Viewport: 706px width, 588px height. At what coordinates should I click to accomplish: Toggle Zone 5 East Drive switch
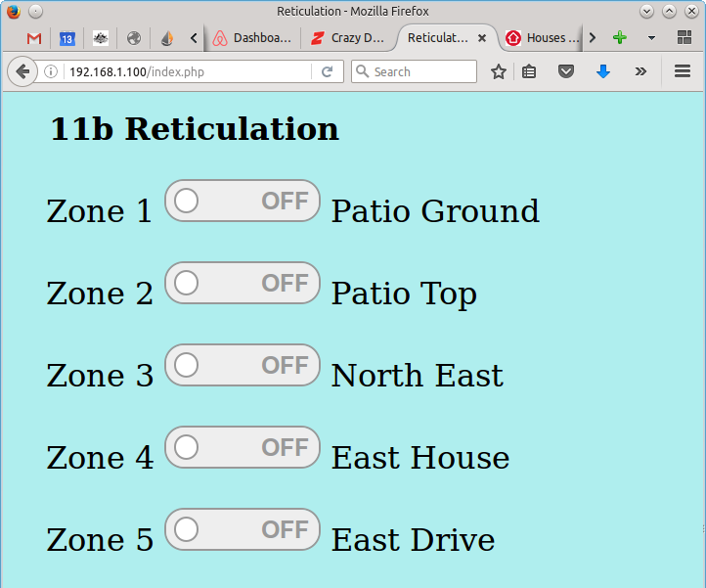click(x=243, y=529)
